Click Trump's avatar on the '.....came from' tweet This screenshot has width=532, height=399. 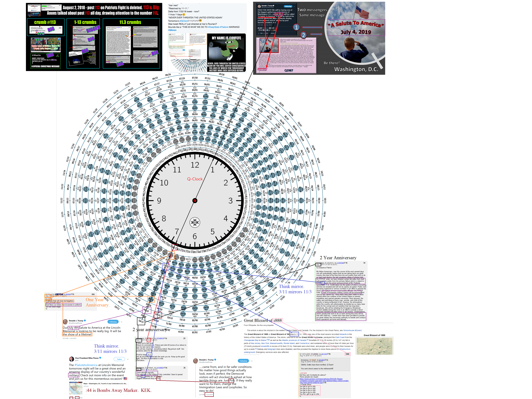196,361
